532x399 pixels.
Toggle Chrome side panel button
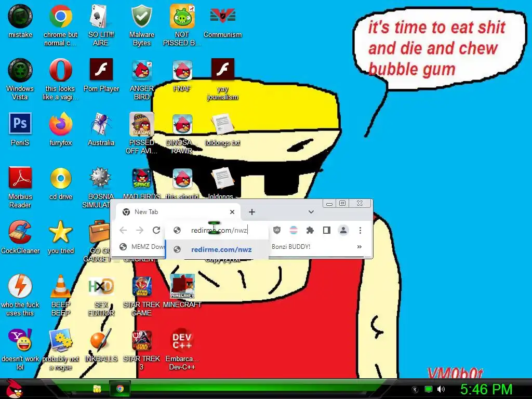coord(327,230)
